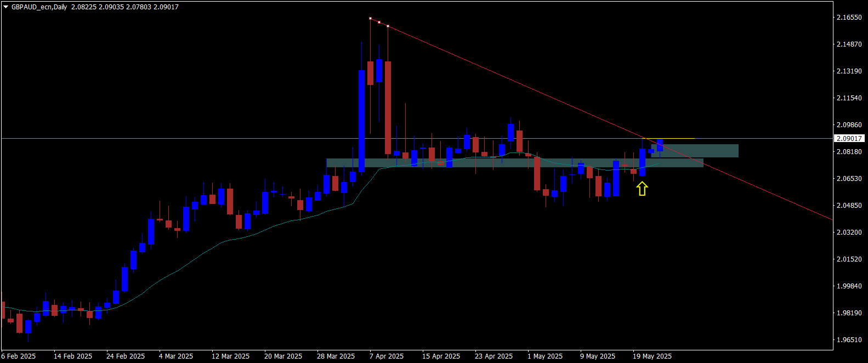Viewport: 868px width, 363px height.
Task: Click the low value 2.07803 in header
Action: click(139, 7)
